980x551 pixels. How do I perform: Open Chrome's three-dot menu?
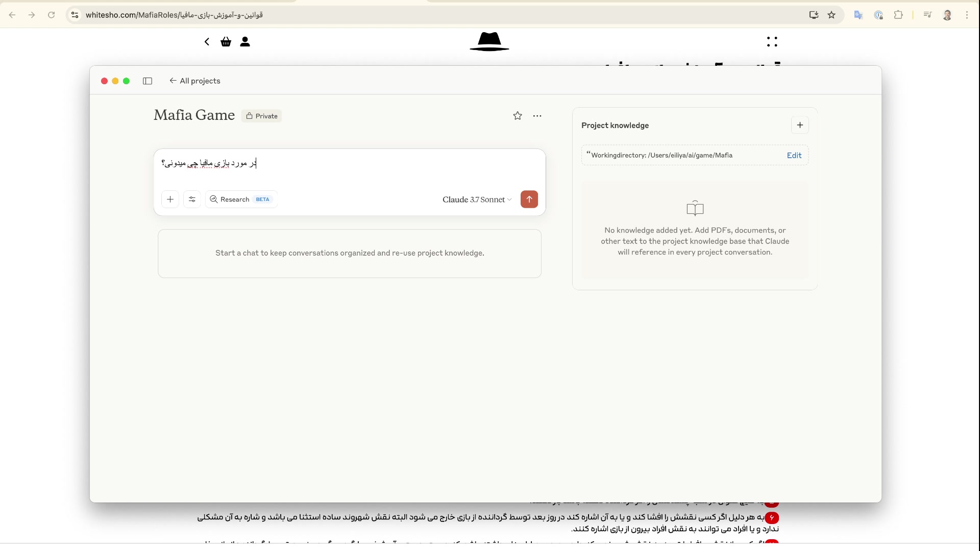point(967,15)
